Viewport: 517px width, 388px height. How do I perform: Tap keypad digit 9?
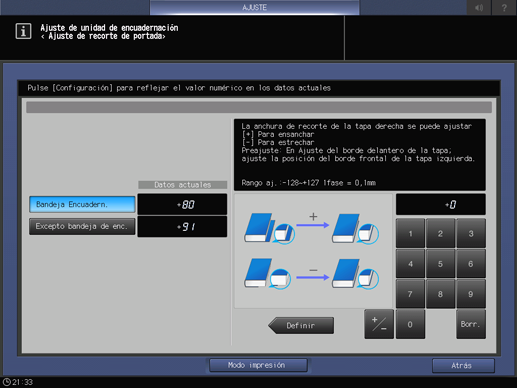[471, 294]
